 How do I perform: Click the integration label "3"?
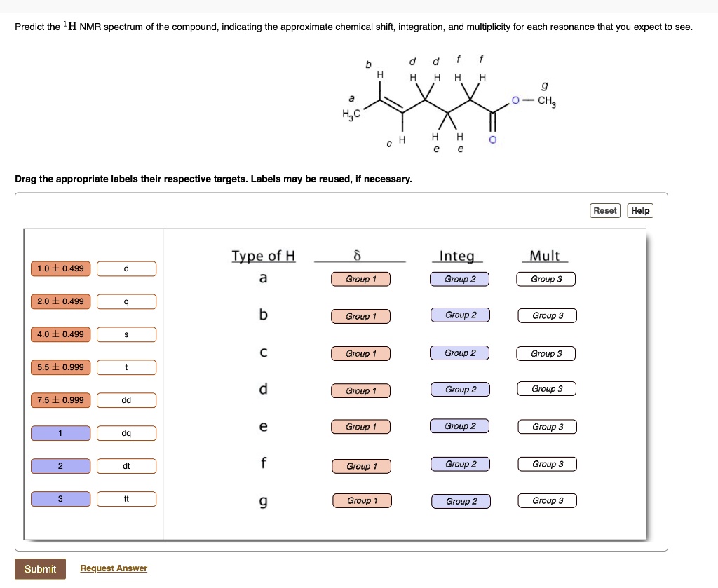(x=60, y=499)
